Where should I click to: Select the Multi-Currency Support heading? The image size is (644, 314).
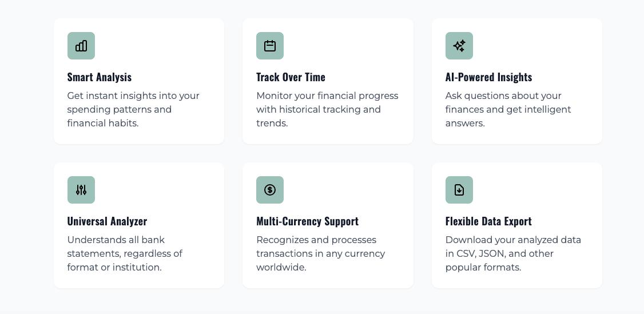tap(307, 221)
